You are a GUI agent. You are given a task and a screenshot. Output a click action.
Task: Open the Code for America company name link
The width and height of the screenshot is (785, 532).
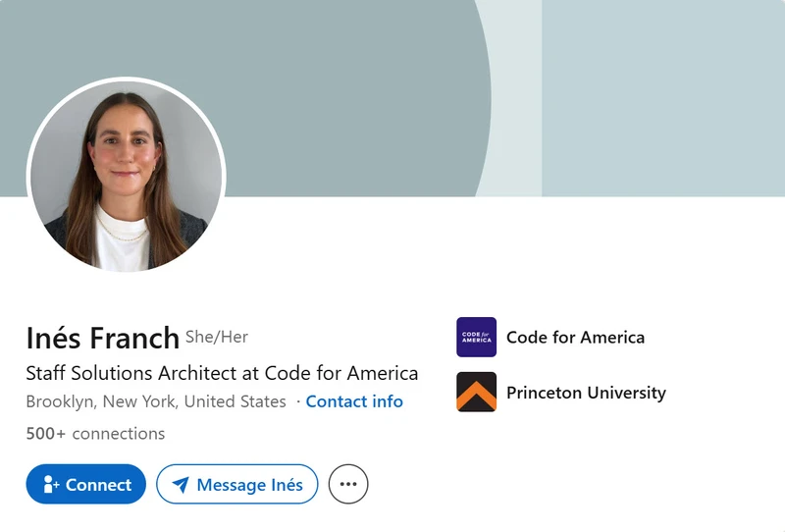576,337
